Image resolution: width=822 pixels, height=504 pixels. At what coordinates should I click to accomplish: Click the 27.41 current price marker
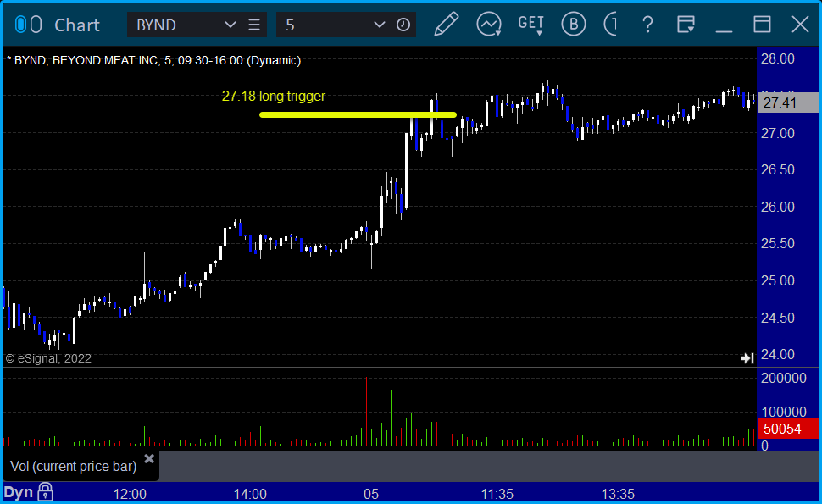pos(787,102)
